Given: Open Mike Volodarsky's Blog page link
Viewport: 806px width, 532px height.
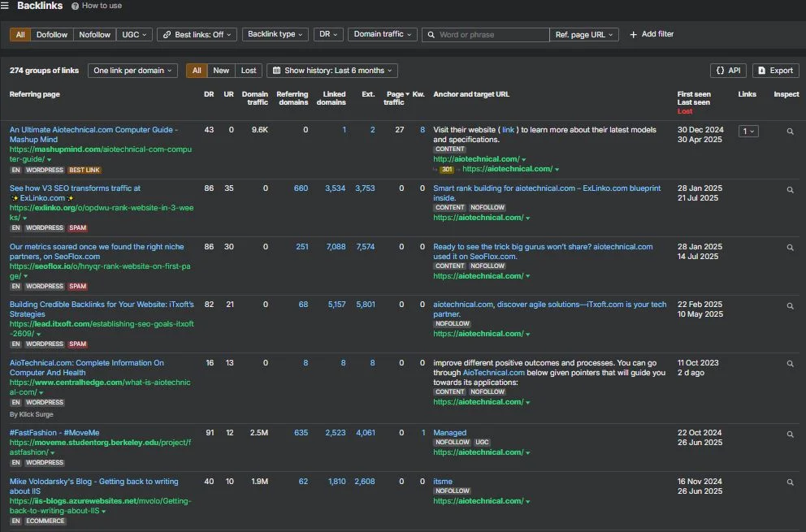Looking at the screenshot, I should [x=94, y=487].
